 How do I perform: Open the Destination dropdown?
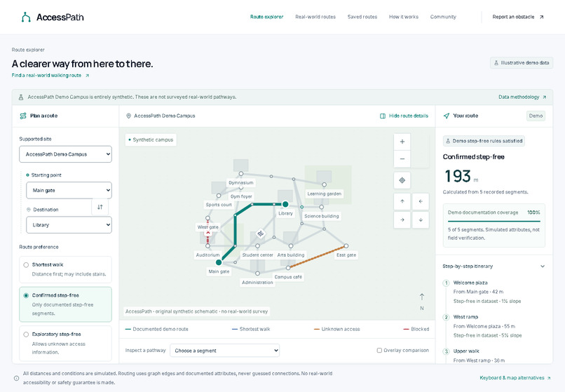[69, 225]
